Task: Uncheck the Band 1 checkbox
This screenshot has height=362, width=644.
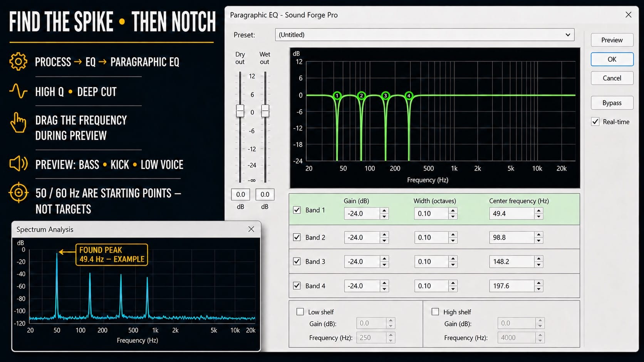Action: click(297, 210)
